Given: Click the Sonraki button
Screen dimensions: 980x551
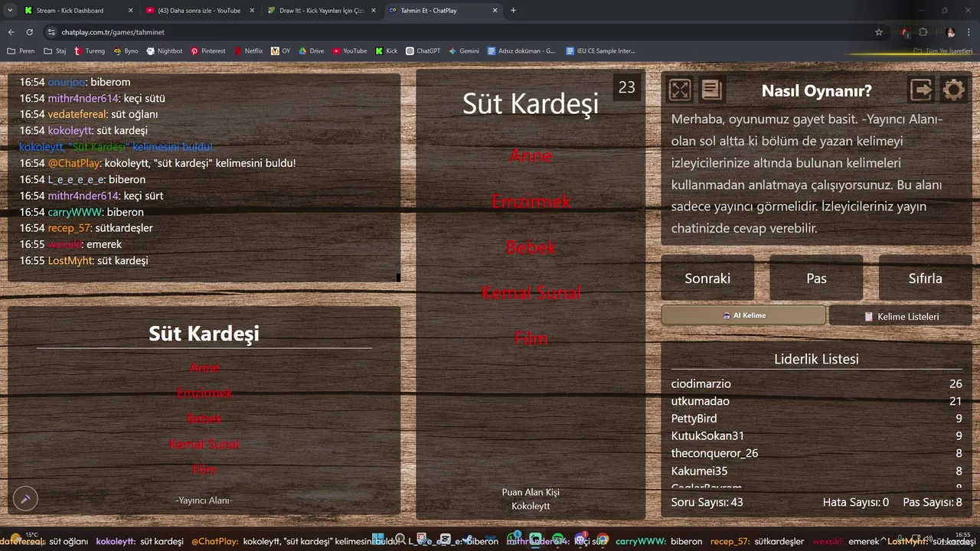Looking at the screenshot, I should [x=707, y=278].
